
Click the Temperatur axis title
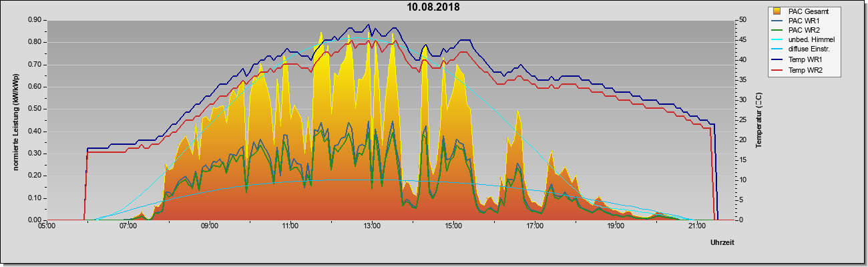click(x=759, y=119)
